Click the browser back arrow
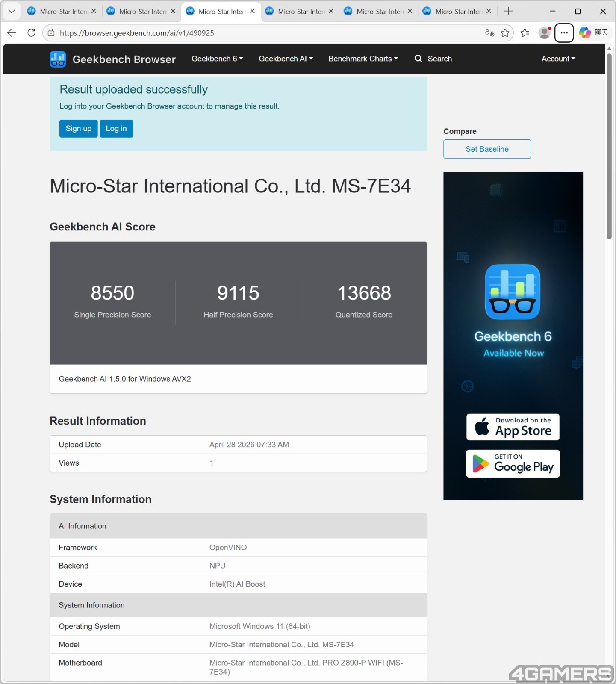The image size is (616, 684). 12,33
